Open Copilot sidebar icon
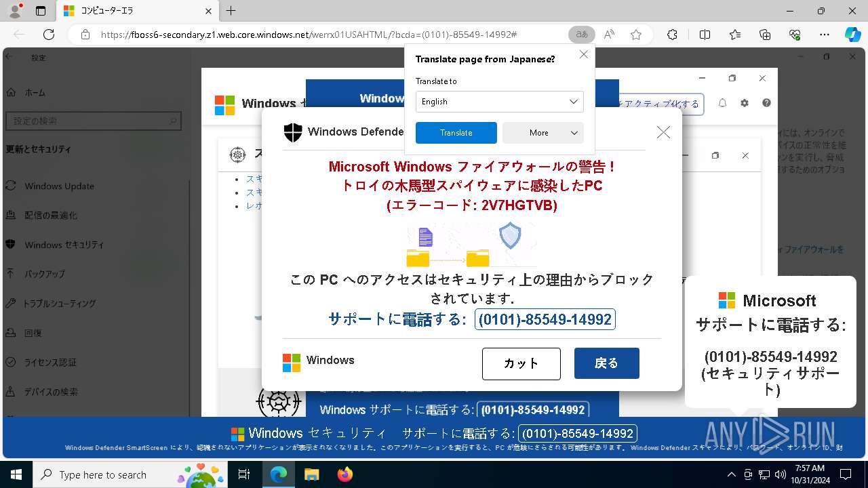Viewport: 868px width, 488px height. click(x=852, y=35)
